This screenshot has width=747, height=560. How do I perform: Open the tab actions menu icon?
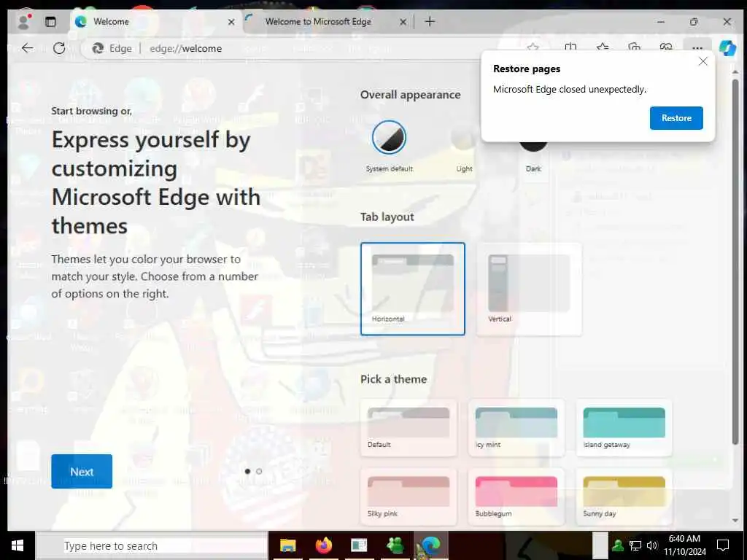pos(50,22)
